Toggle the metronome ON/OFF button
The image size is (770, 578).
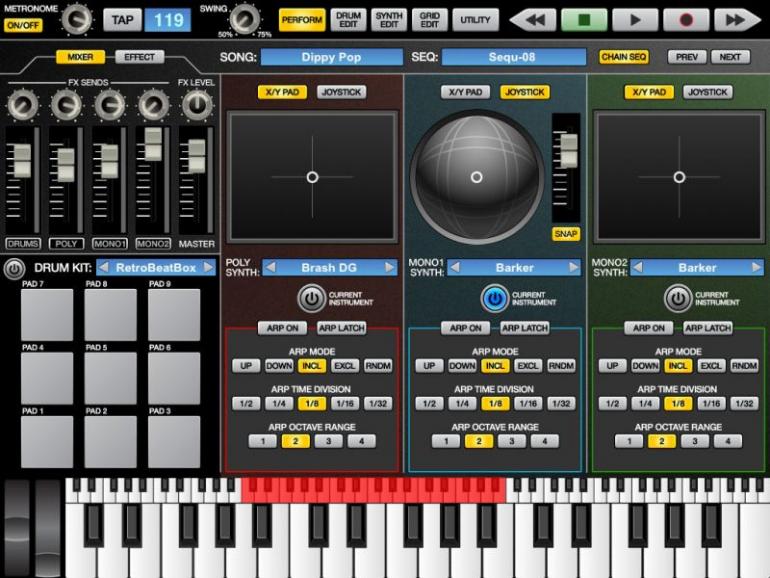[x=23, y=25]
